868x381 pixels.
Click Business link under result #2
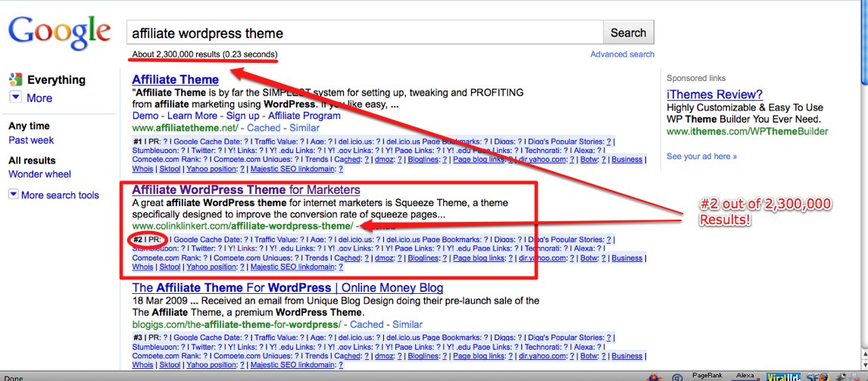tap(627, 258)
